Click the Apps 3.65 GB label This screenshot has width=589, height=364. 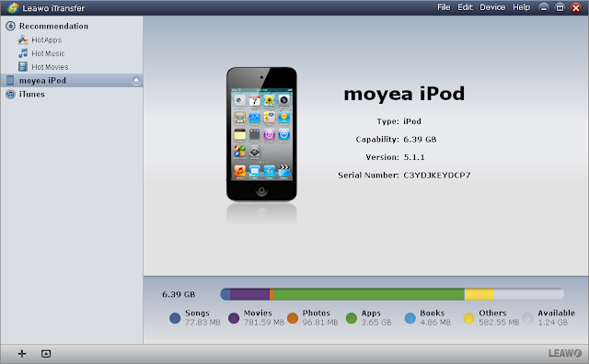(x=376, y=317)
